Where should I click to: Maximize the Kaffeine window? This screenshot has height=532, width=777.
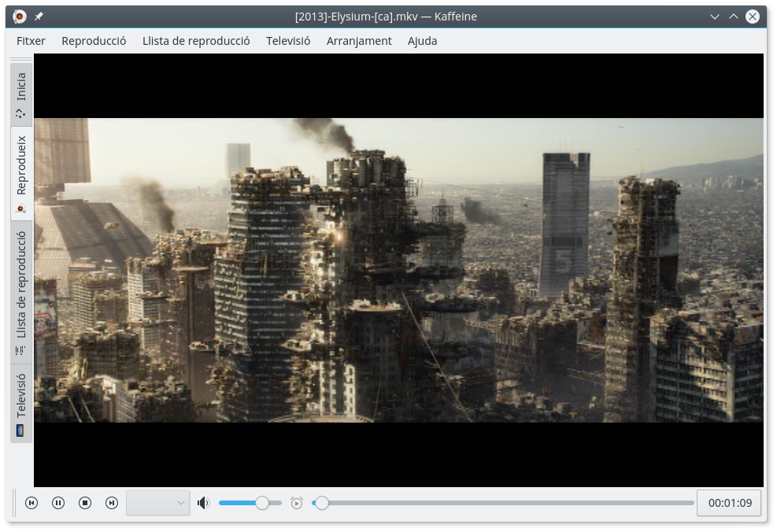point(734,17)
